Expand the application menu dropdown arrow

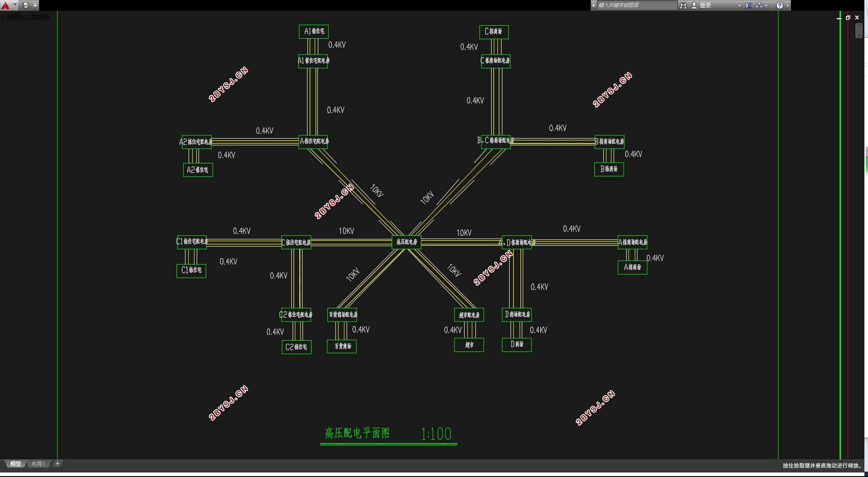click(15, 5)
